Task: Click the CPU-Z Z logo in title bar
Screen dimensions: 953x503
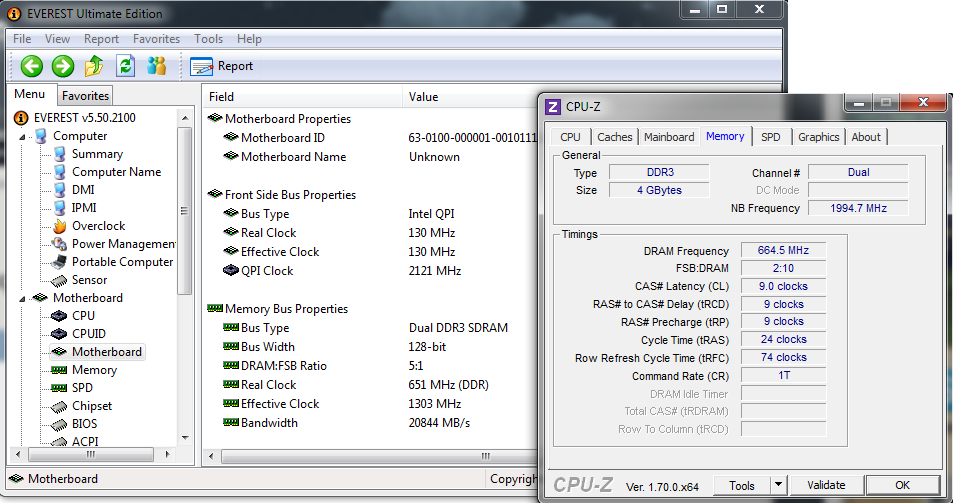Action: [552, 107]
